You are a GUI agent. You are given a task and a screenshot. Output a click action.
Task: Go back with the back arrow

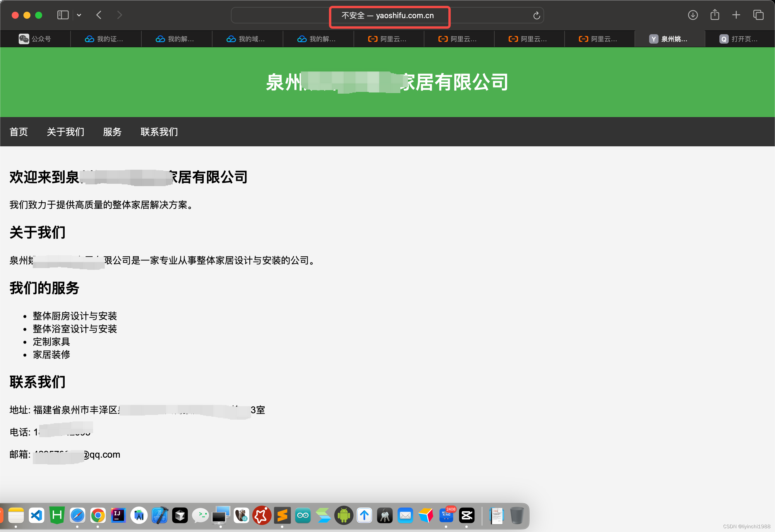click(x=99, y=15)
